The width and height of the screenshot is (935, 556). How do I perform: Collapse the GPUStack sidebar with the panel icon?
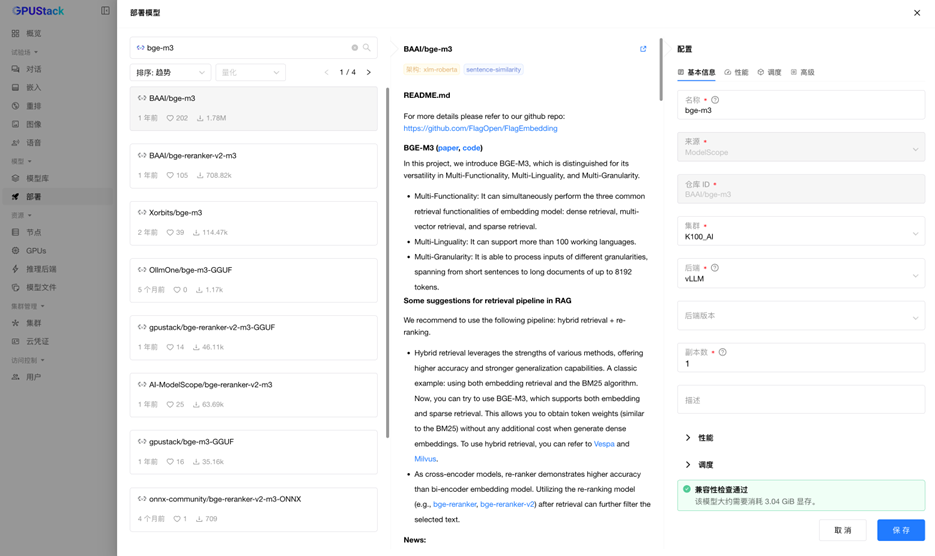(105, 11)
